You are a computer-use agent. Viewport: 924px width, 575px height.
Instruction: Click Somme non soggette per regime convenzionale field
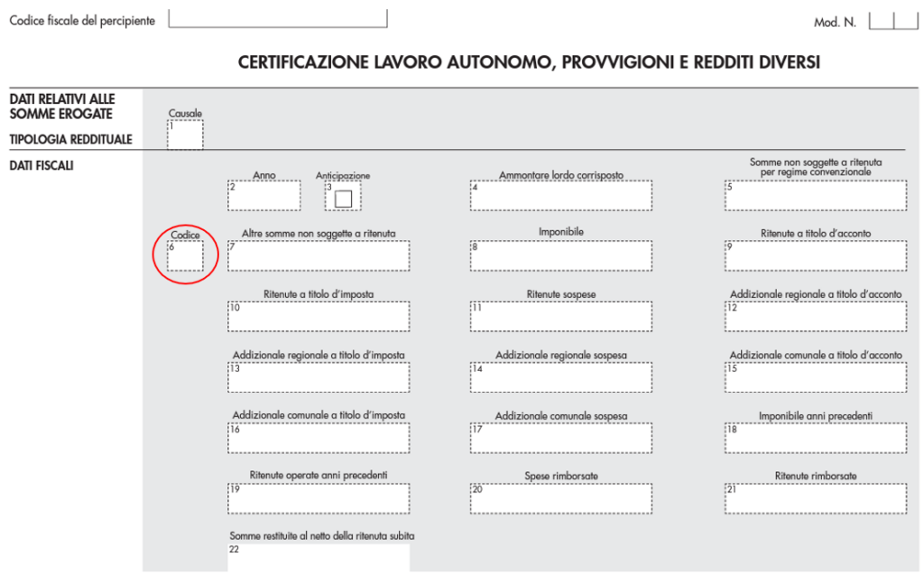pyautogui.click(x=816, y=196)
